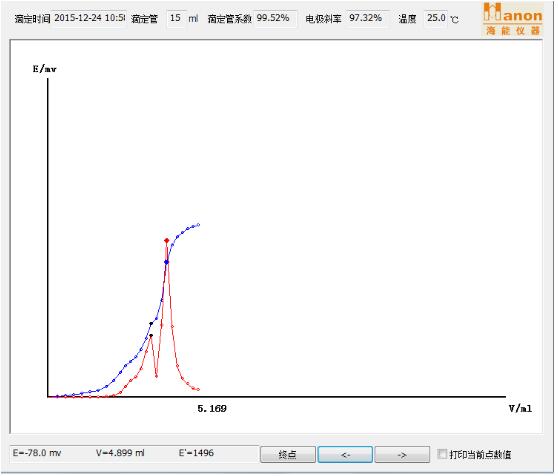Click the 终点 endpoint button

coord(288,454)
